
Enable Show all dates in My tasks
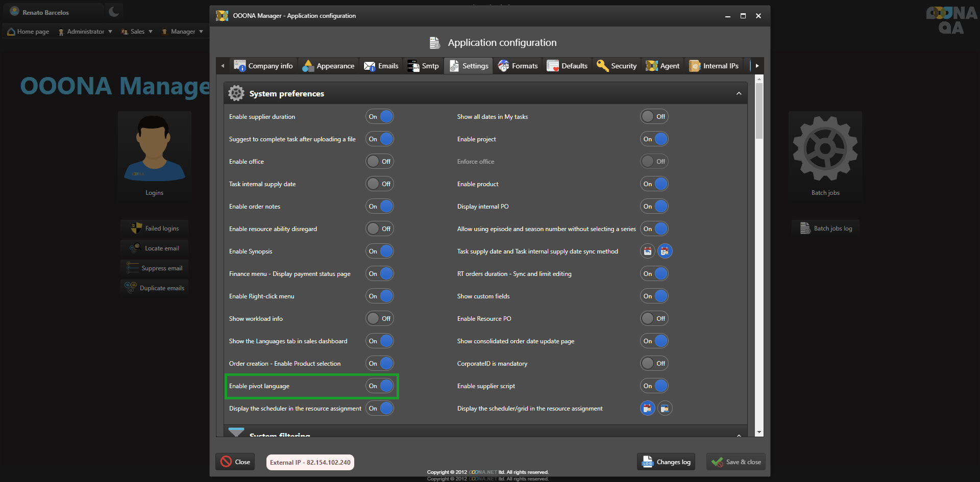(654, 117)
